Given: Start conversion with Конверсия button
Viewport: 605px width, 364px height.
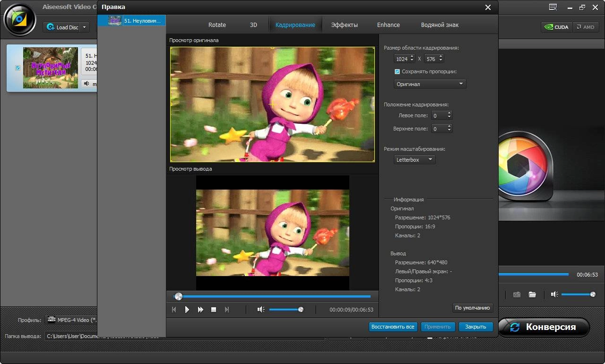Looking at the screenshot, I should point(544,327).
